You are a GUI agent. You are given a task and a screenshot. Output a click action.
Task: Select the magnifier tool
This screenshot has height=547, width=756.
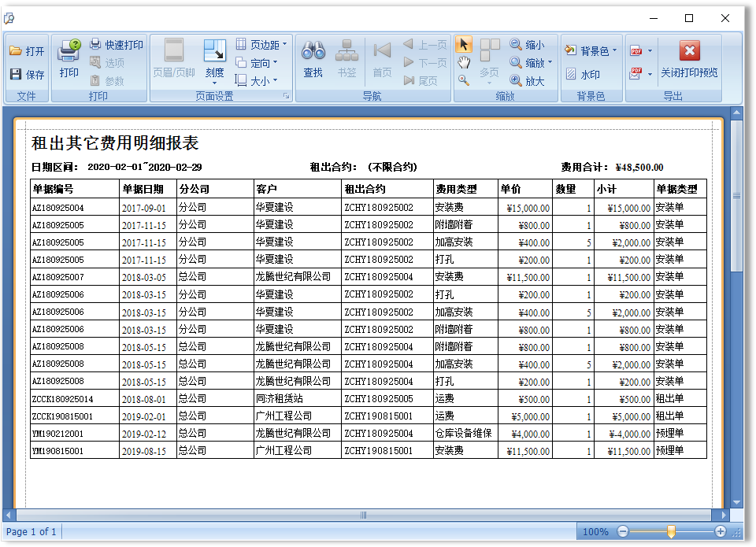(464, 80)
